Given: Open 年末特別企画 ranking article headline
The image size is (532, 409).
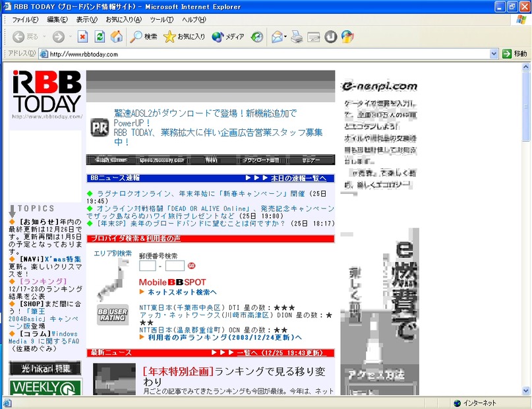Looking at the screenshot, I should (x=234, y=376).
